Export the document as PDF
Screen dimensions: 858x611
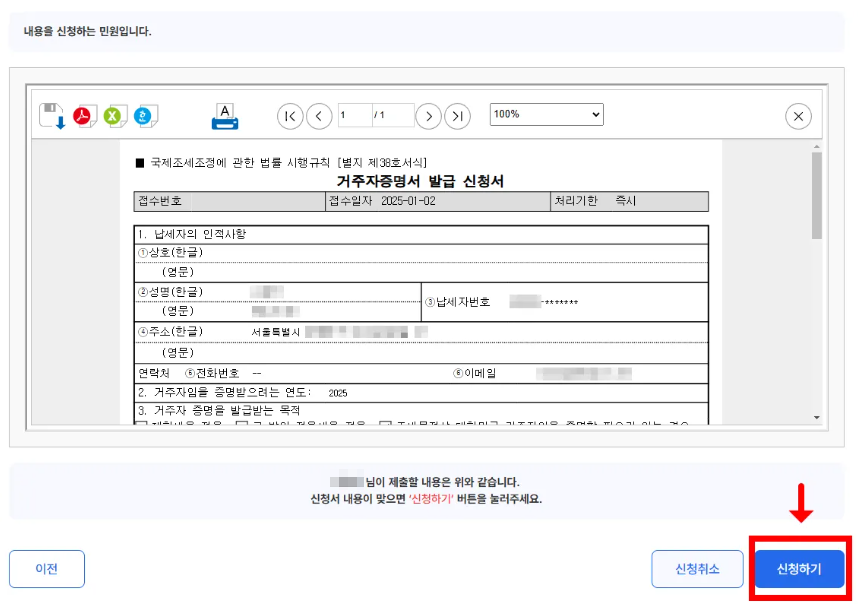(x=84, y=116)
